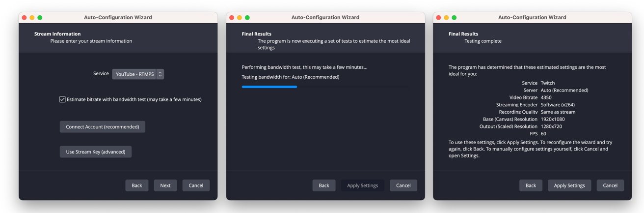Toggle Estimate bitrate with bandwidth test checkbox
This screenshot has width=644, height=213.
62,99
